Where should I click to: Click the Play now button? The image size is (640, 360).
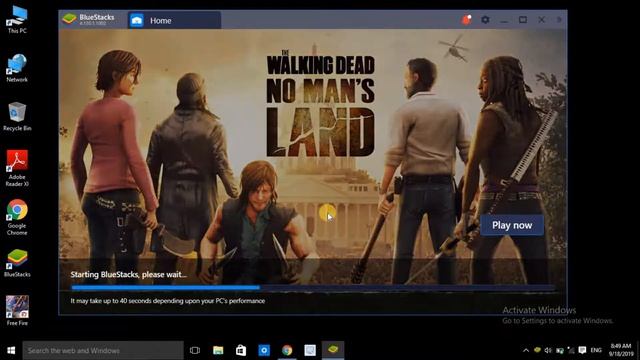pyautogui.click(x=512, y=225)
